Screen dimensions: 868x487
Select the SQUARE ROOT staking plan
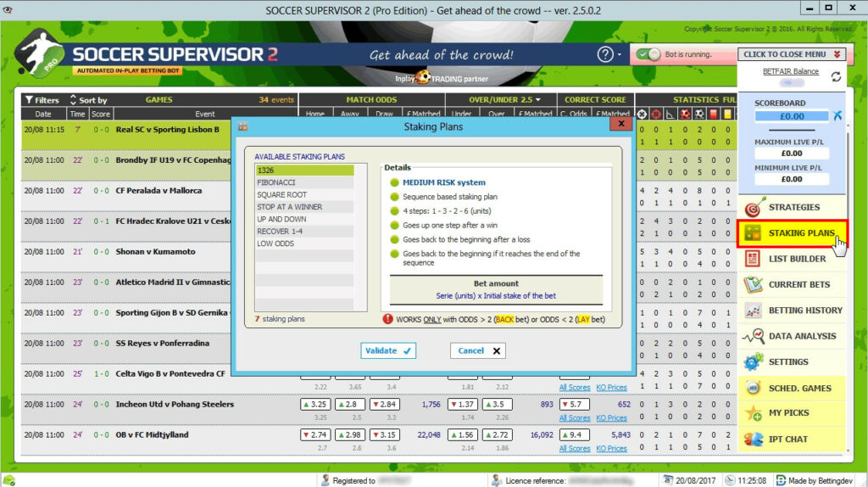[x=304, y=194]
